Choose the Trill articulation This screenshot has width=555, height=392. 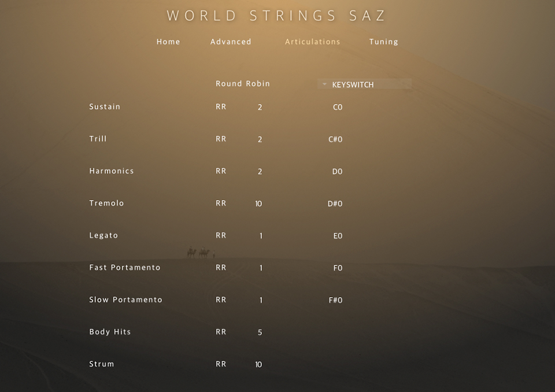click(98, 139)
